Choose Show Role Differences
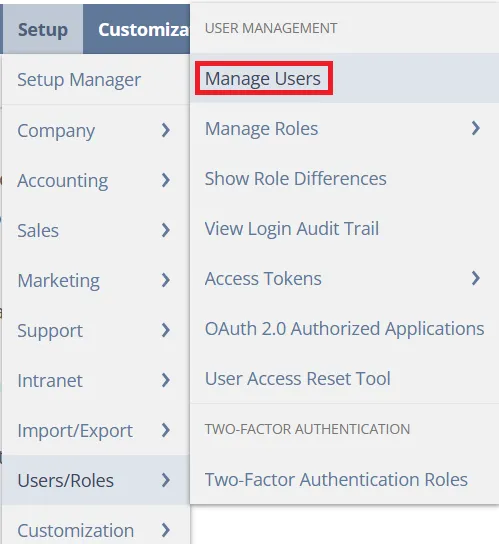The width and height of the screenshot is (499, 544). coord(295,179)
